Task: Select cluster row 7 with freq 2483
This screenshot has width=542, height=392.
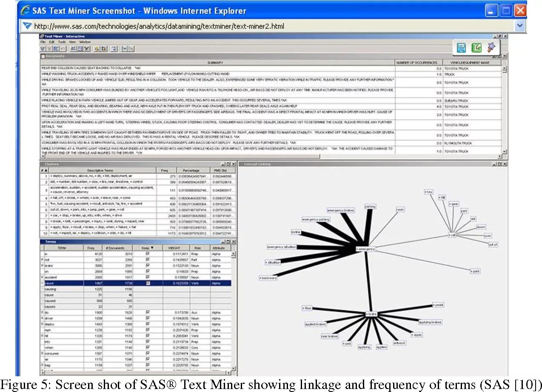Action: click(x=137, y=216)
